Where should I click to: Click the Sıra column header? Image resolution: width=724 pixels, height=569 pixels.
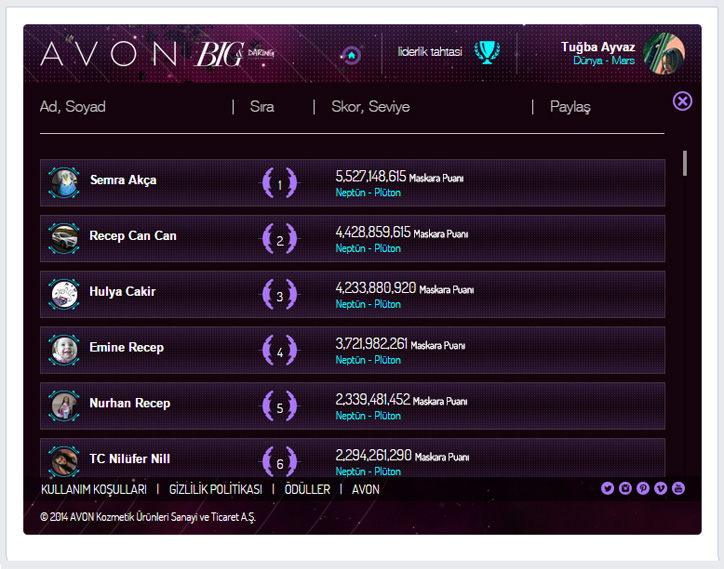[262, 107]
